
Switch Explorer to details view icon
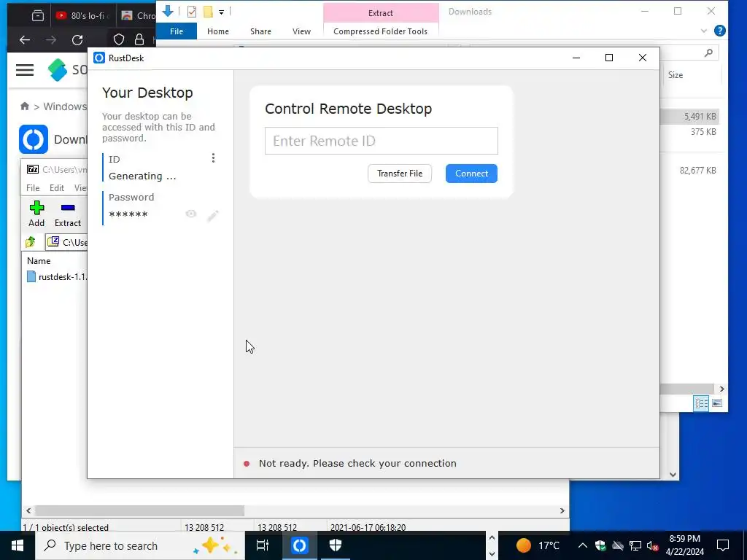coord(701,404)
